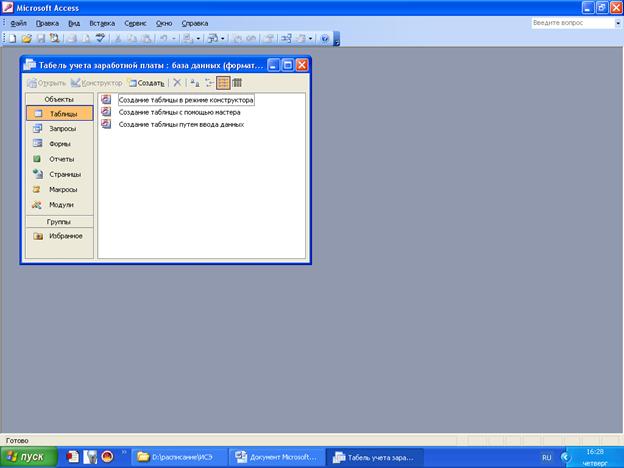The height and width of the screenshot is (468, 624).
Task: Open the toolbar options arrow at toolbar end
Action: 337,39
